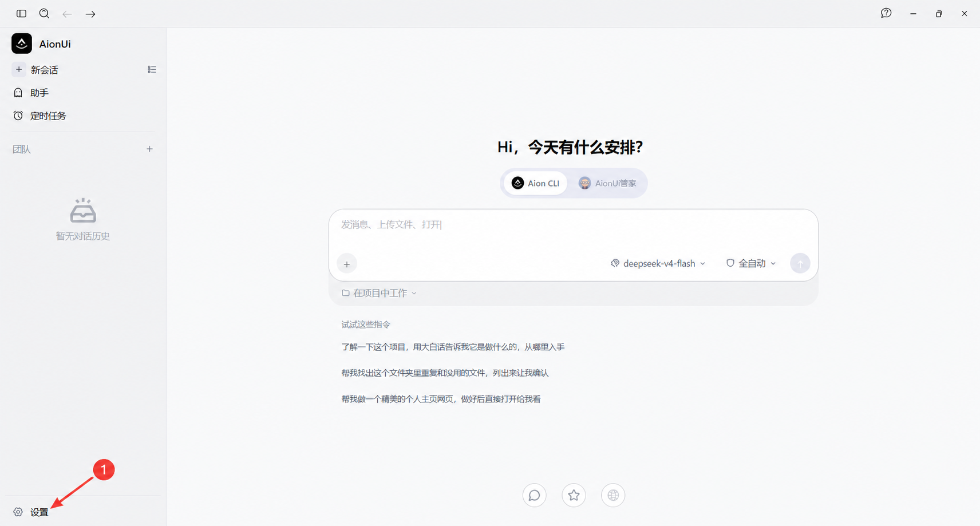Image resolution: width=980 pixels, height=526 pixels.
Task: Open the deepseek-v4-flash model dropdown
Action: (x=658, y=263)
